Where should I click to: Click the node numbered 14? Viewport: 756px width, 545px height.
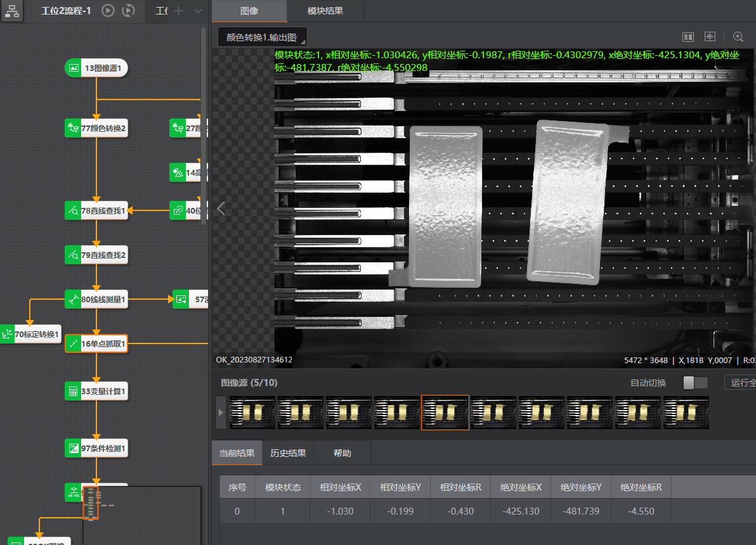point(188,172)
